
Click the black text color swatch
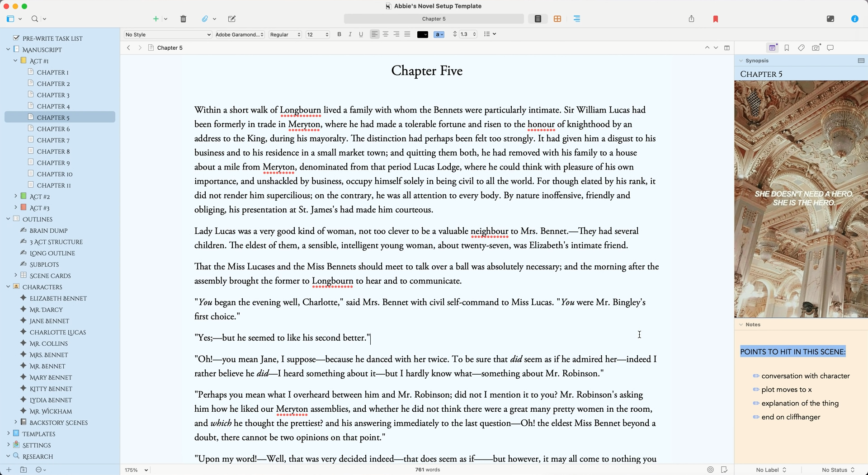coord(422,34)
